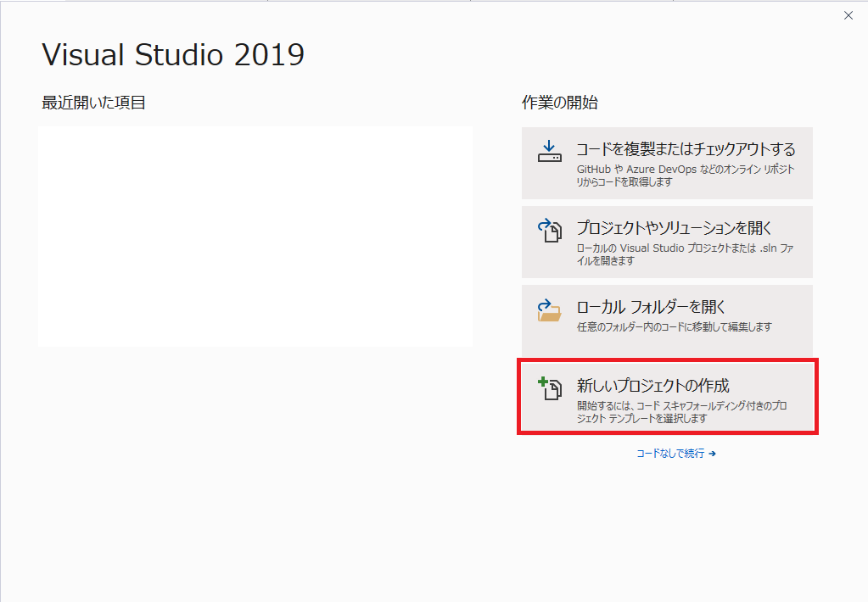
Task: Open プロジェクトやソリューションを開く card
Action: pyautogui.click(x=667, y=241)
